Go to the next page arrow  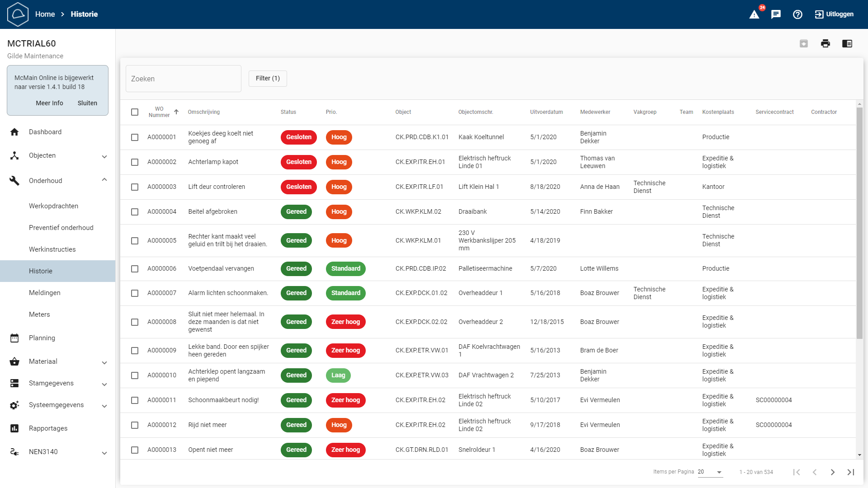click(833, 472)
